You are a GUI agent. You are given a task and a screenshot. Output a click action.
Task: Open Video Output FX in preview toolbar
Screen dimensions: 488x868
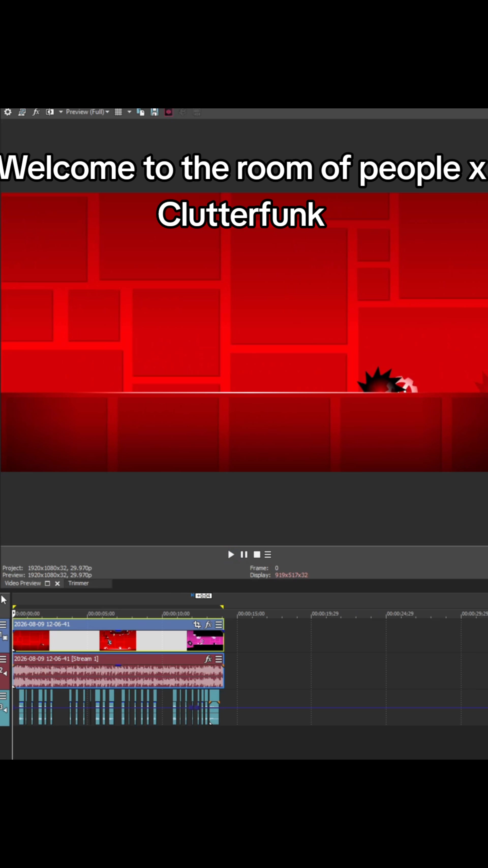36,112
